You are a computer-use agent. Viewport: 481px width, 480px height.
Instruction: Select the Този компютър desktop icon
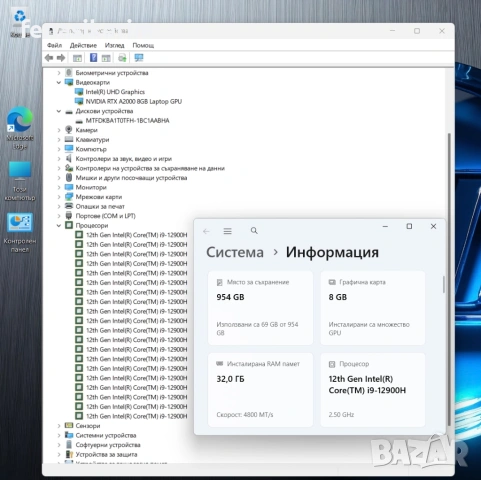[x=20, y=181]
